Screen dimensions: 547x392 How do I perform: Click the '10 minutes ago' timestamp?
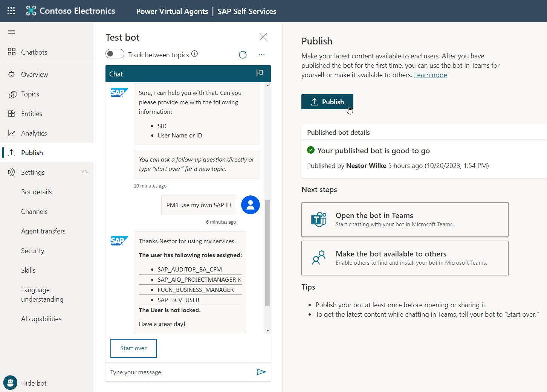click(x=150, y=186)
